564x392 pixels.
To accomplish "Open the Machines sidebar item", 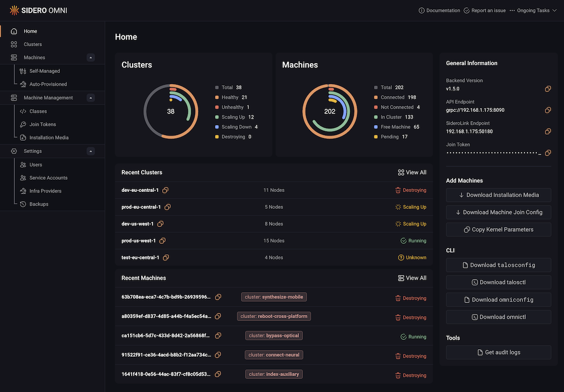I will 34,57.
